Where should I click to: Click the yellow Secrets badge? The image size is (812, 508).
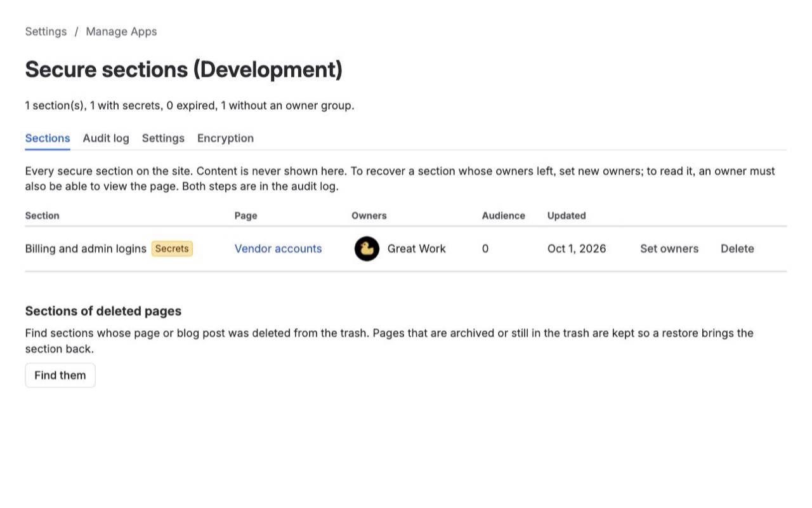172,249
